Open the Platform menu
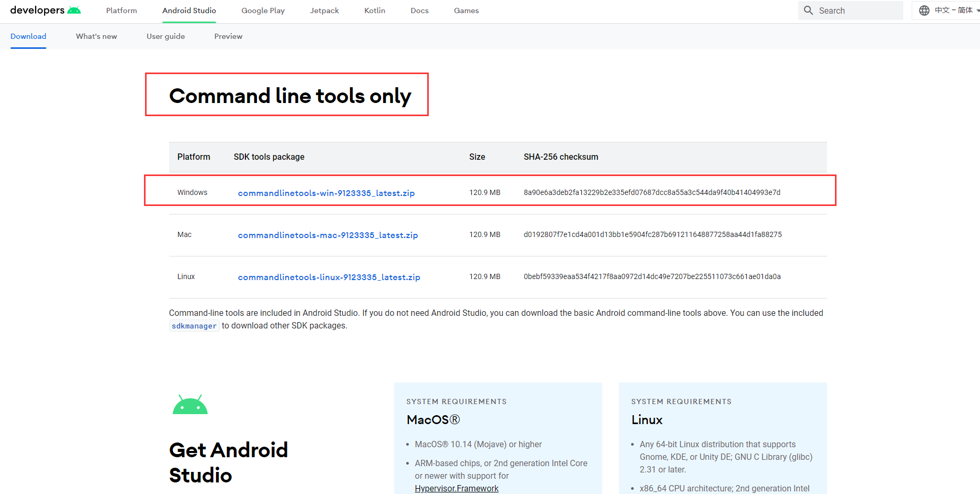 [x=121, y=11]
